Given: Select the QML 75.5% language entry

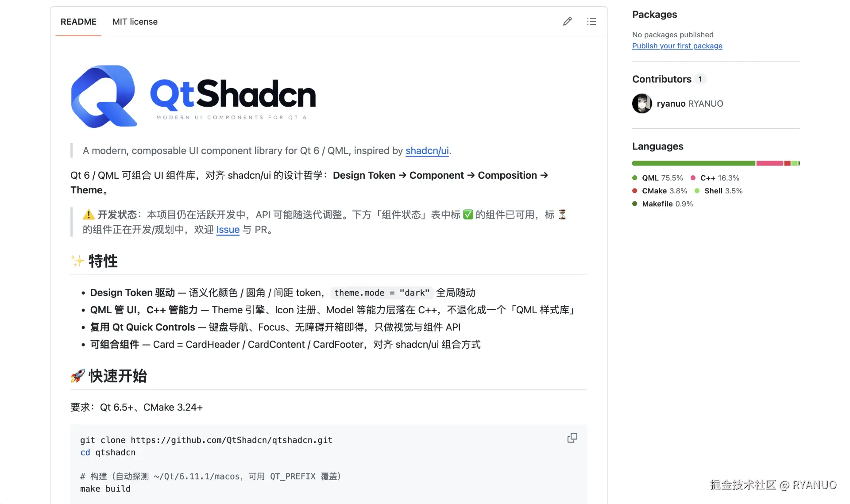Looking at the screenshot, I should [658, 178].
